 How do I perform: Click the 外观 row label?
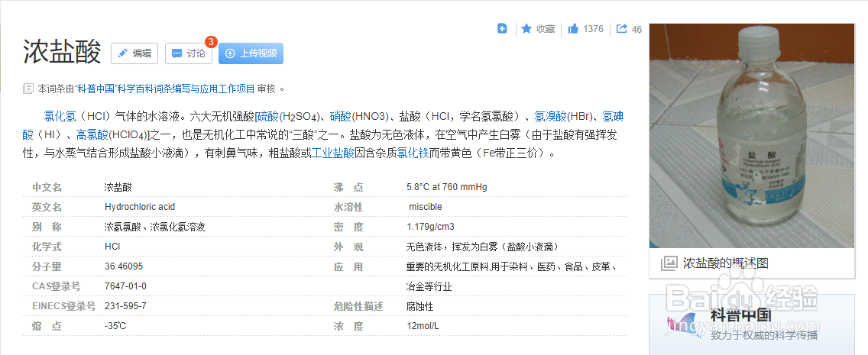pos(348,247)
